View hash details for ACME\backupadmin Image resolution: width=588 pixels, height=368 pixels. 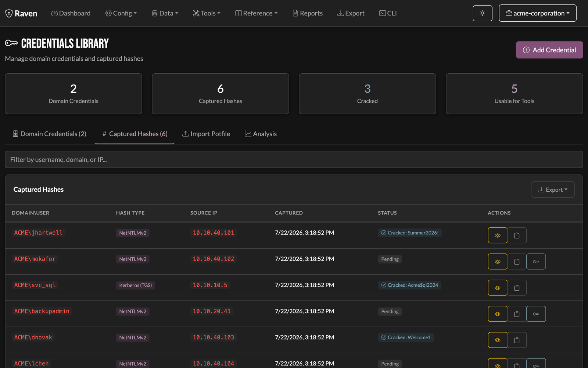pos(498,314)
